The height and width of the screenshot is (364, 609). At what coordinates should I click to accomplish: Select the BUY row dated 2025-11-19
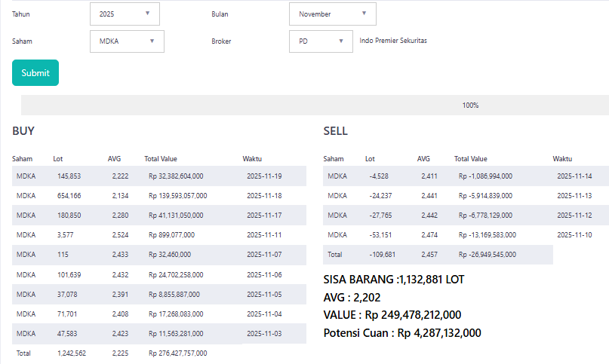tap(158, 176)
